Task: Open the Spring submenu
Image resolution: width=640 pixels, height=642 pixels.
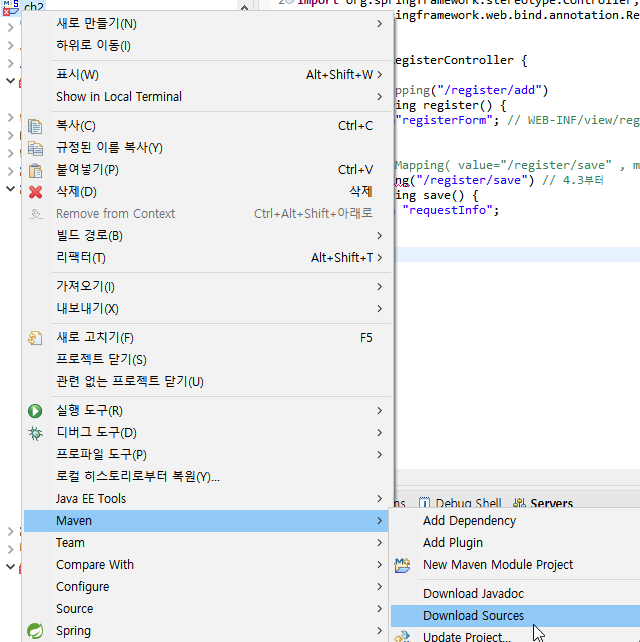Action: click(206, 631)
